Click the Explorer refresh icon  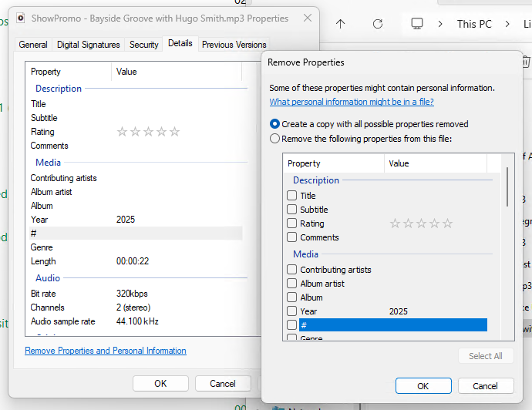click(x=378, y=24)
